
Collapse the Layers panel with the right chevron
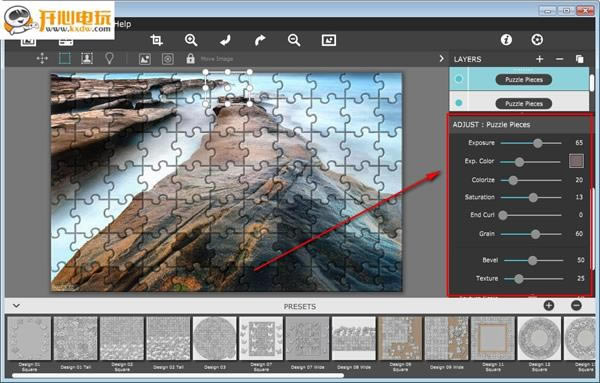[442, 59]
